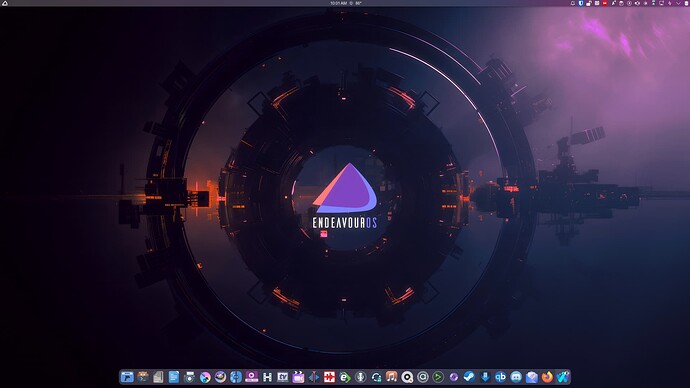Image resolution: width=690 pixels, height=388 pixels.
Task: Open the grey circled-a app in dock
Action: point(422,377)
